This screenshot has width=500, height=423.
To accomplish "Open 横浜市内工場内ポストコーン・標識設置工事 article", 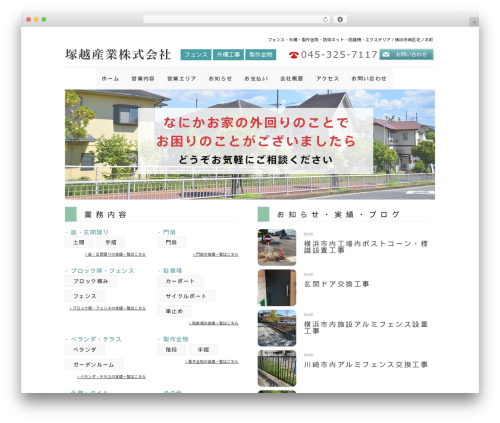I will [x=366, y=247].
